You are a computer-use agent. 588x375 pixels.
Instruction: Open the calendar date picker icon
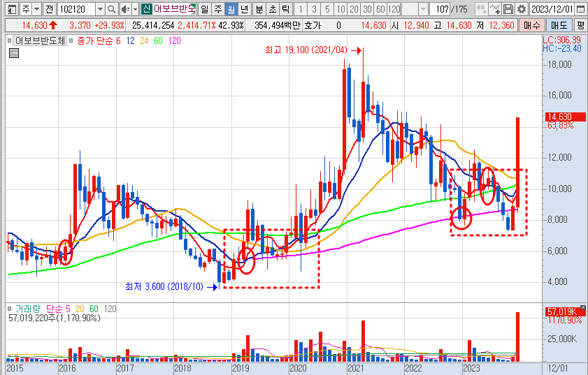click(580, 9)
